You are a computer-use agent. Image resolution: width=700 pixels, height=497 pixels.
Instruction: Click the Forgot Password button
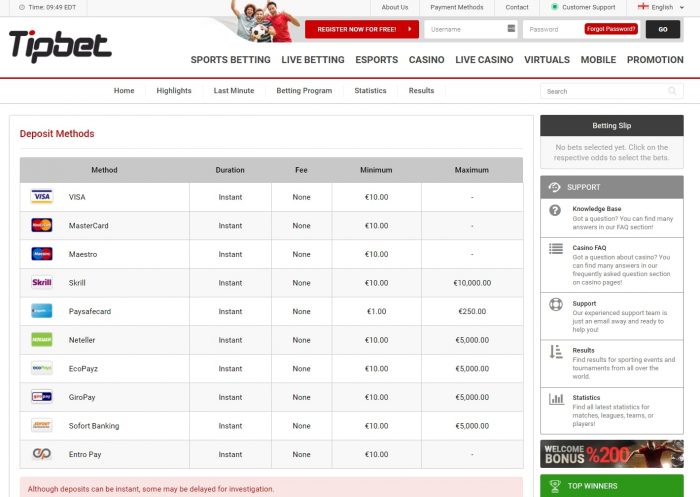click(611, 29)
